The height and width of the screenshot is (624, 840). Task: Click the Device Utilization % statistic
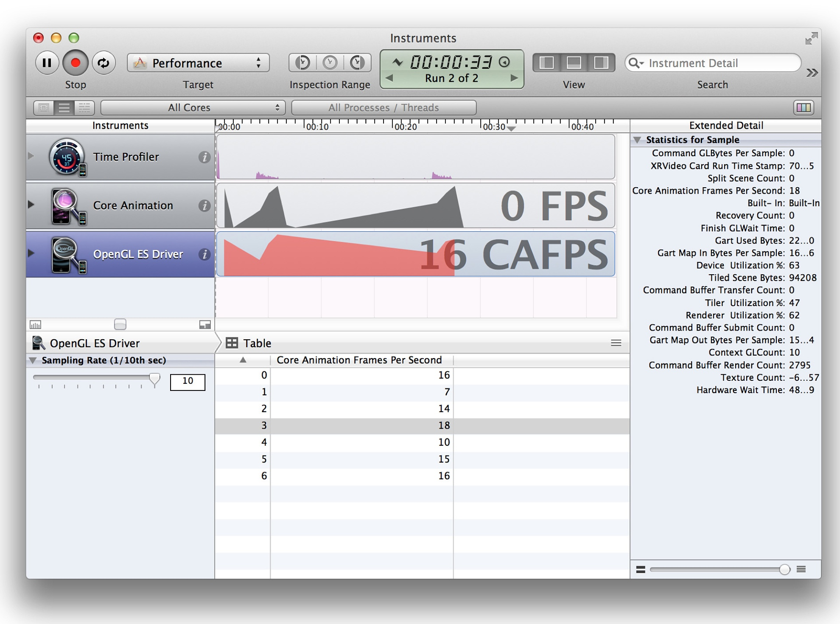click(748, 266)
